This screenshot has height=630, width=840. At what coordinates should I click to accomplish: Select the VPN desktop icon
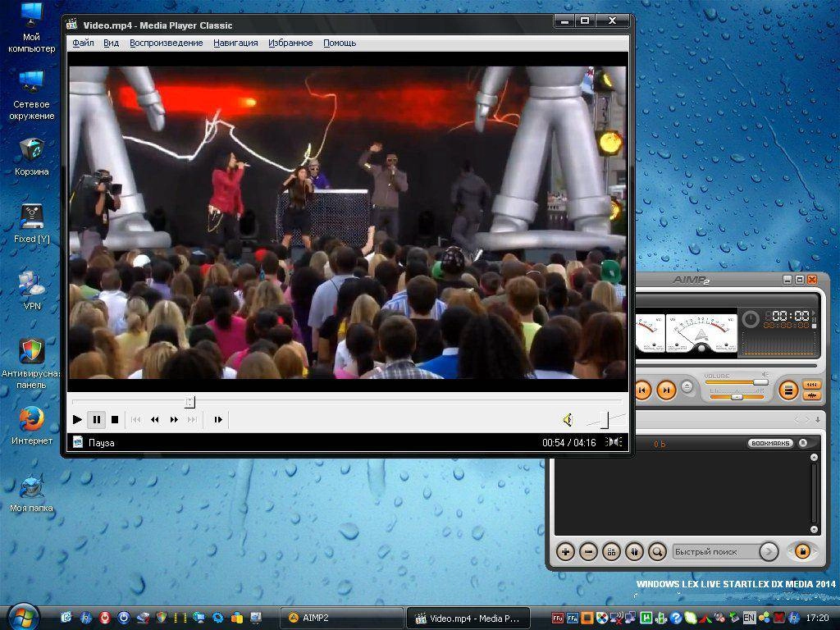32,291
